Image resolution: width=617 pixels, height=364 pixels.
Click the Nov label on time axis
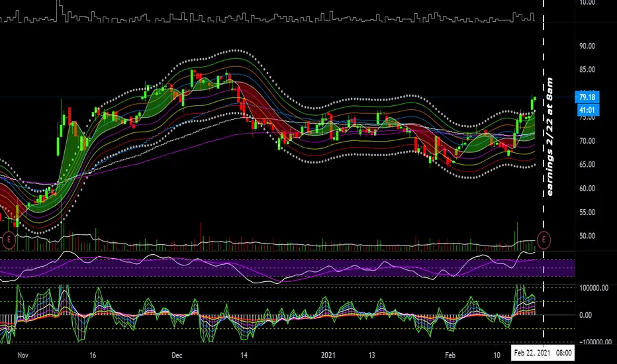23,355
